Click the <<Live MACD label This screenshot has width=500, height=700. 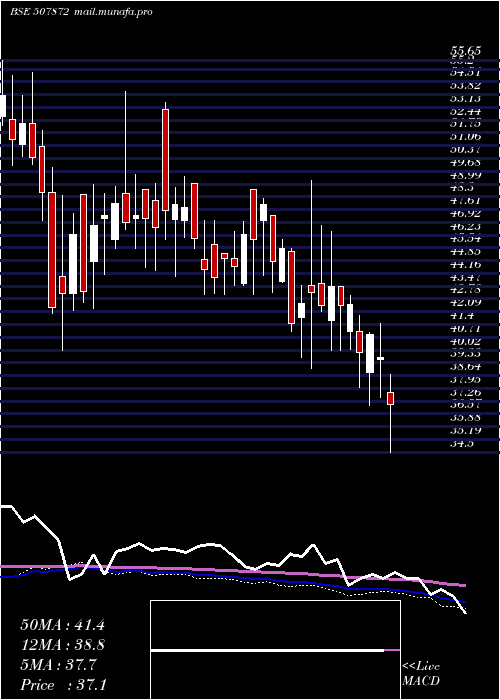click(x=421, y=674)
